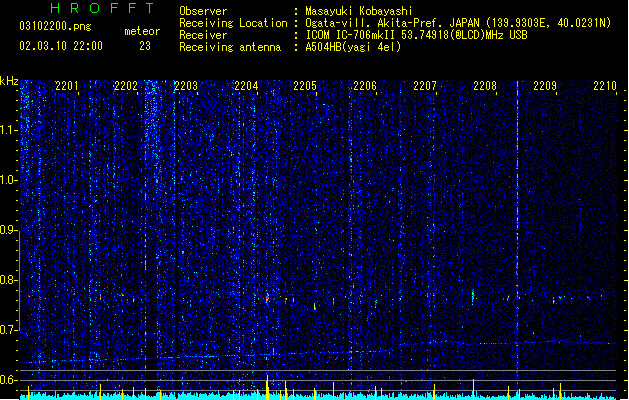629x400 pixels.
Task: Click the 2207 time marker
Action: pyautogui.click(x=425, y=86)
